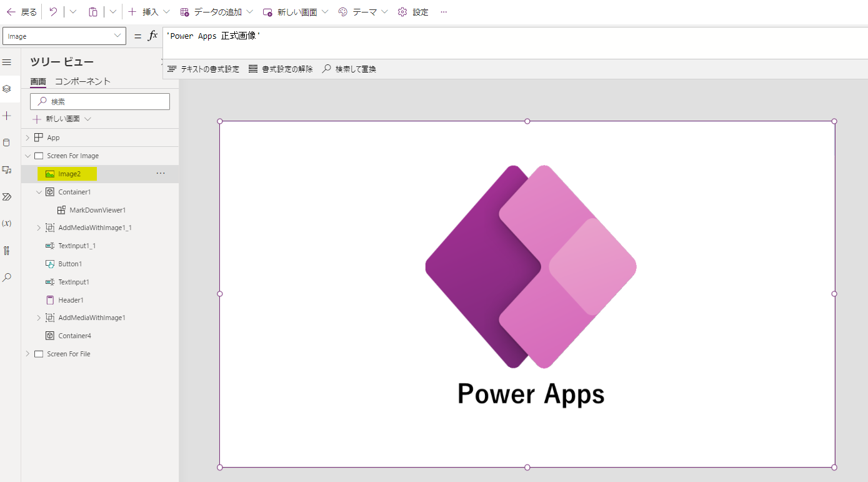Open the データの追加 menu
868x482 pixels.
click(217, 12)
